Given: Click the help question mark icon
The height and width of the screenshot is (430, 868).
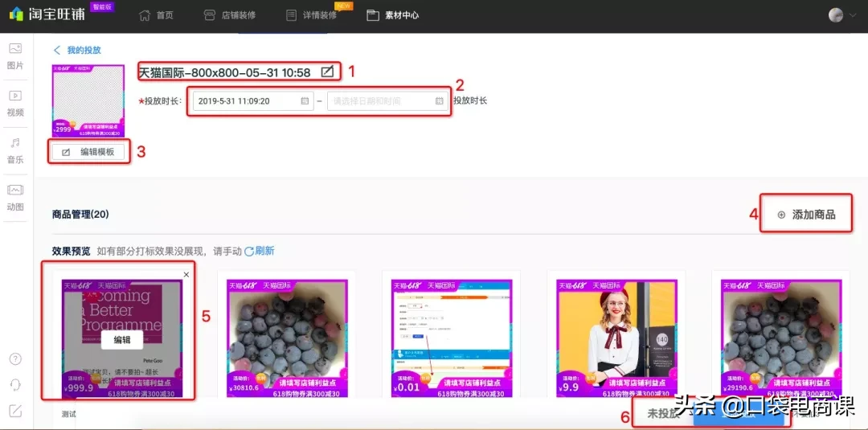Looking at the screenshot, I should coord(15,358).
